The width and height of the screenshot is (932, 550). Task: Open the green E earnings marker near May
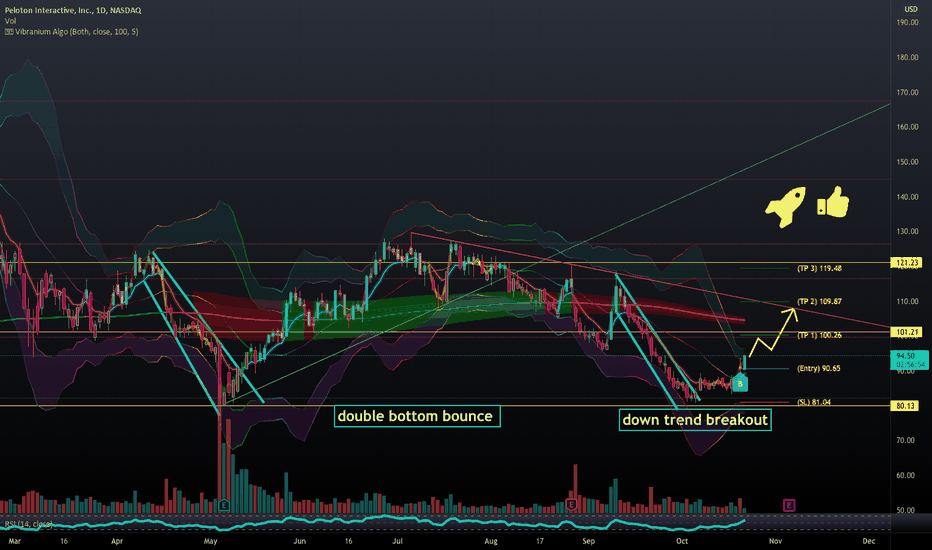pyautogui.click(x=224, y=505)
